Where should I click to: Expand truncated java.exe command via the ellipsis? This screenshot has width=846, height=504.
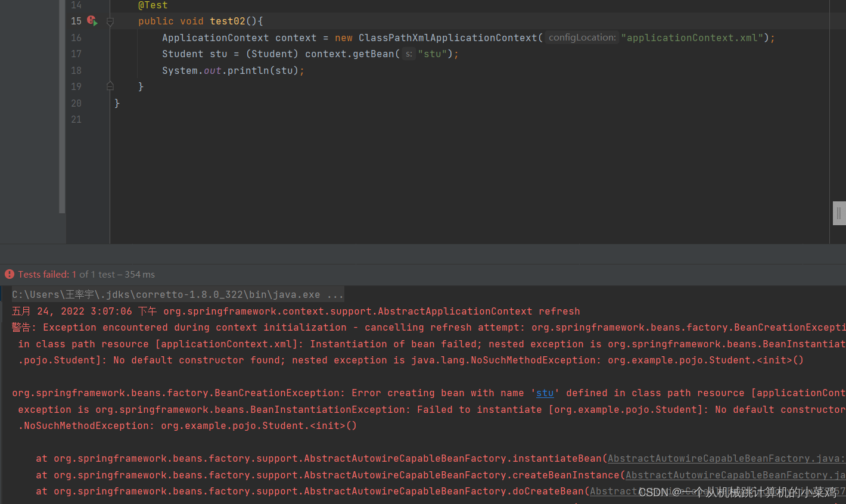click(334, 294)
